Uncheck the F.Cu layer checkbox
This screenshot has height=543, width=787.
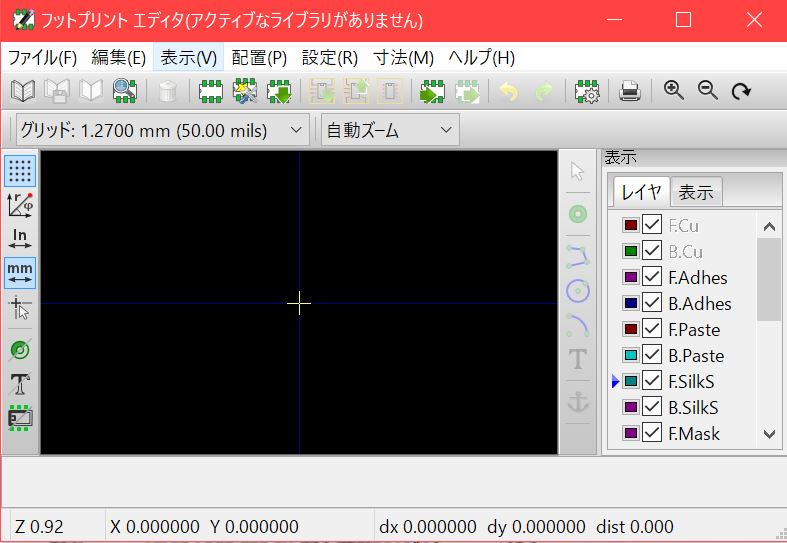[652, 225]
